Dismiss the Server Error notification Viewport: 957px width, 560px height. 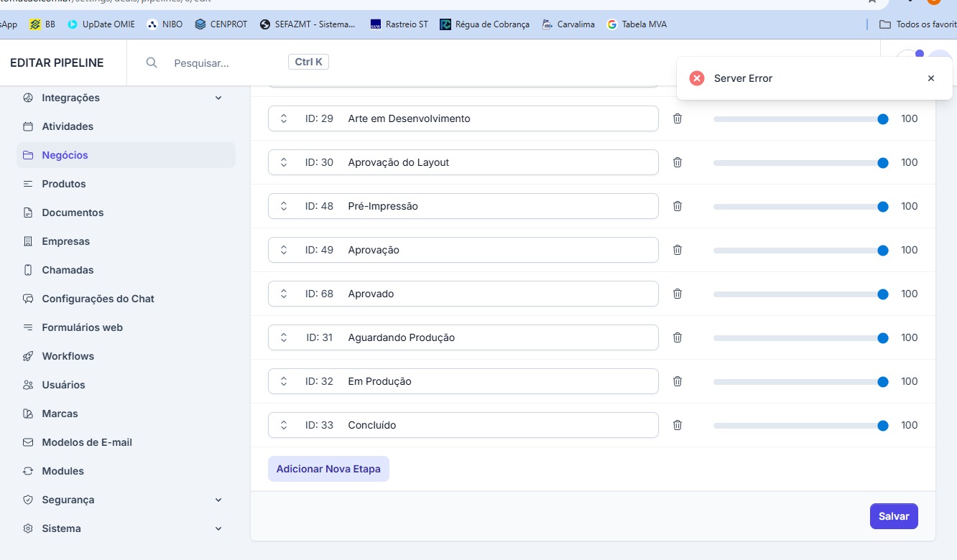(930, 78)
